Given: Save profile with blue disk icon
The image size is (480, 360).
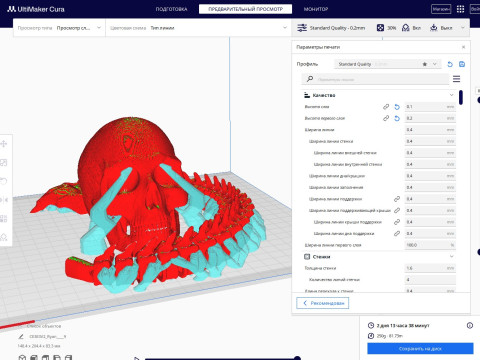Looking at the screenshot, I should tap(462, 64).
